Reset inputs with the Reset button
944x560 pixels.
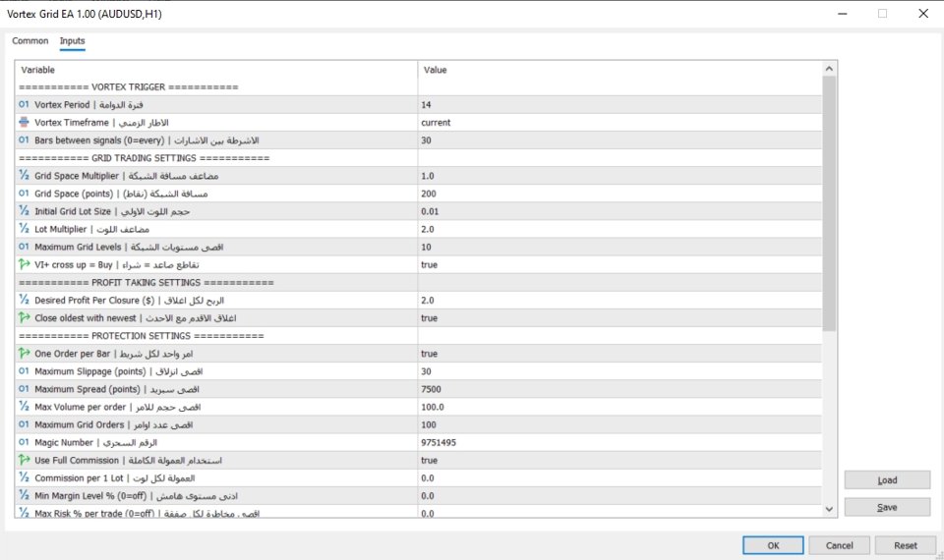(906, 545)
